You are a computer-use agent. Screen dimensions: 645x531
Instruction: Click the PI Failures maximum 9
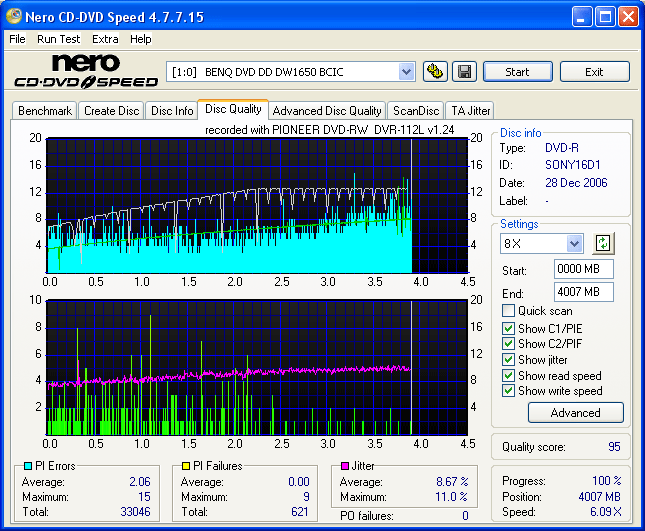tap(306, 497)
